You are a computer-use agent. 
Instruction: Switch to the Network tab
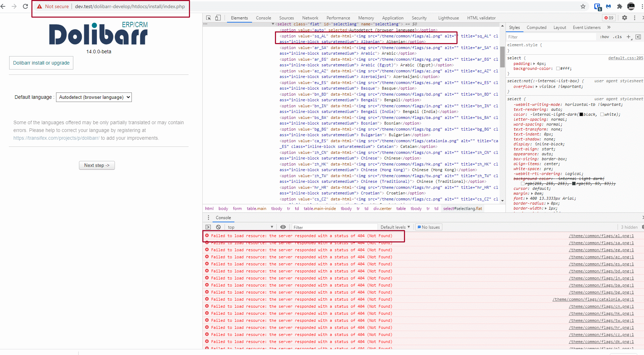point(310,18)
